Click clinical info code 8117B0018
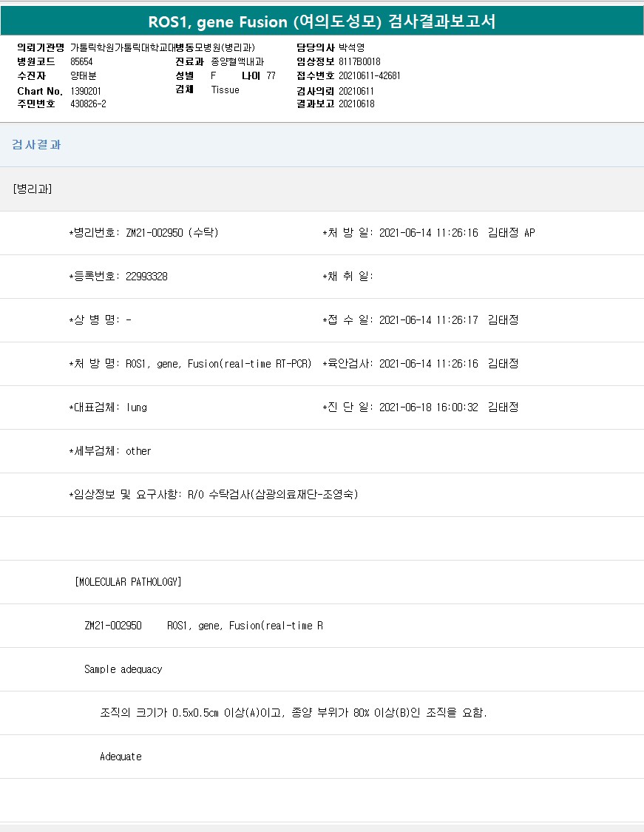The height and width of the screenshot is (832, 644). (359, 61)
